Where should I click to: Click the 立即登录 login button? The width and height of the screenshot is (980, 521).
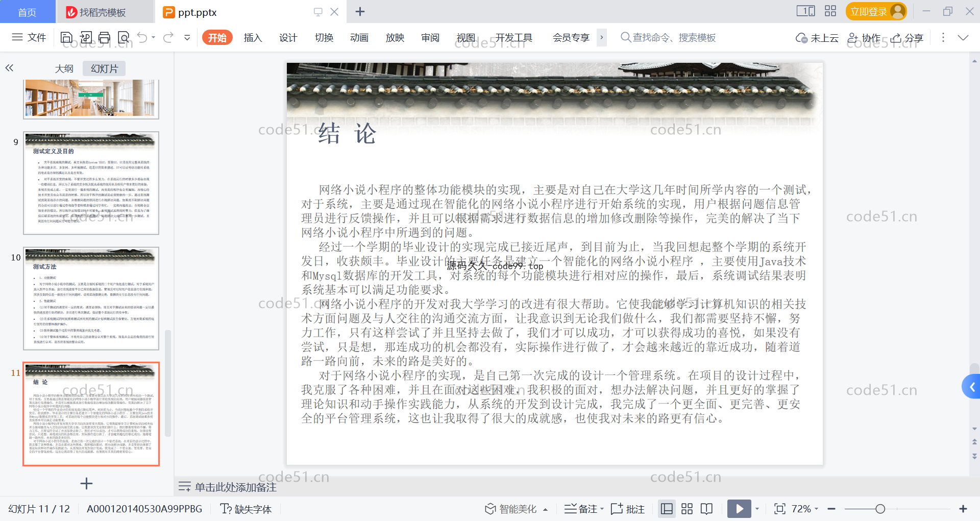(x=876, y=11)
